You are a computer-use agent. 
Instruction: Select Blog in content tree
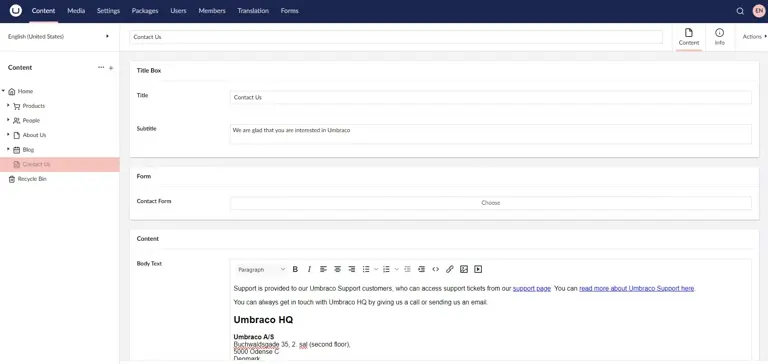28,150
